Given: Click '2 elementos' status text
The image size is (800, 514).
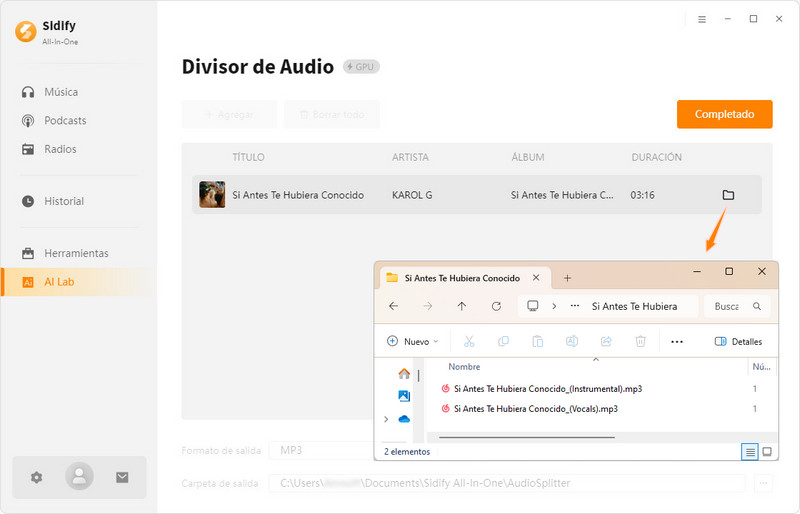Looking at the screenshot, I should click(x=407, y=452).
